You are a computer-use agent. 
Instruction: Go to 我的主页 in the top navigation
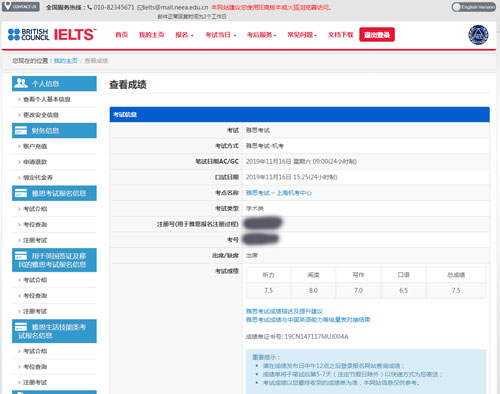pyautogui.click(x=152, y=35)
